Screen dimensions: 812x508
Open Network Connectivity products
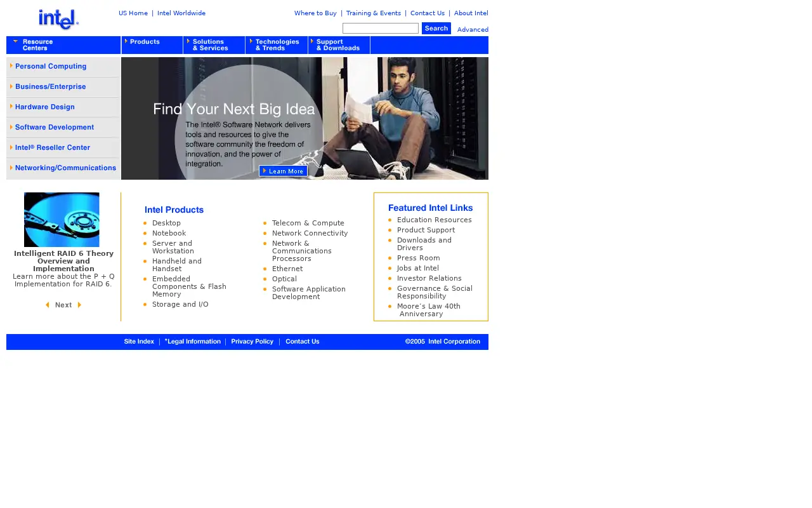point(310,234)
